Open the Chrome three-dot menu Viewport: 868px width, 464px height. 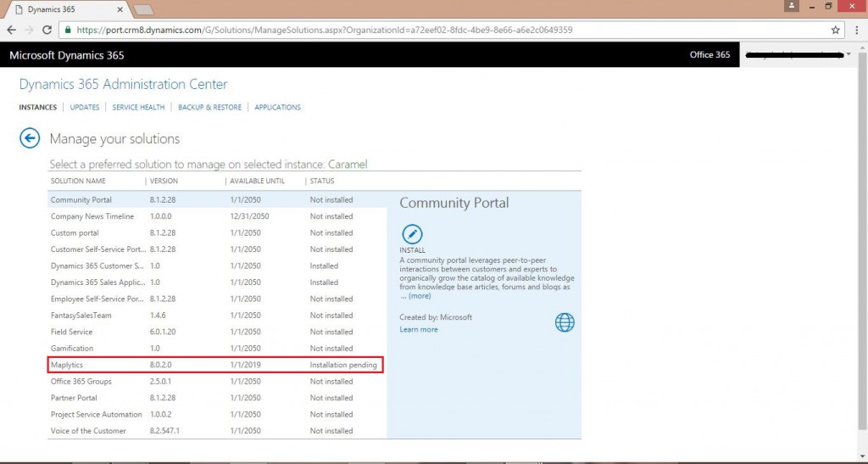[856, 30]
